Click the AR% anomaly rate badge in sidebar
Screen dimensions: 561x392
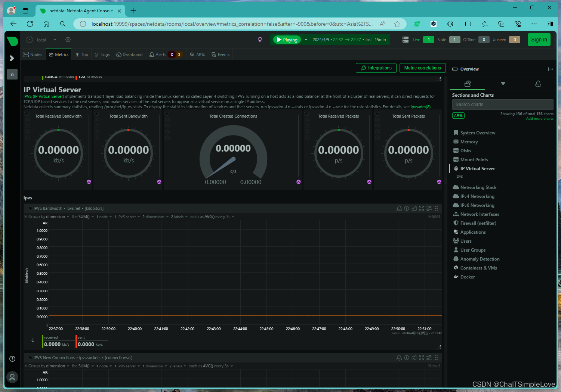[459, 116]
